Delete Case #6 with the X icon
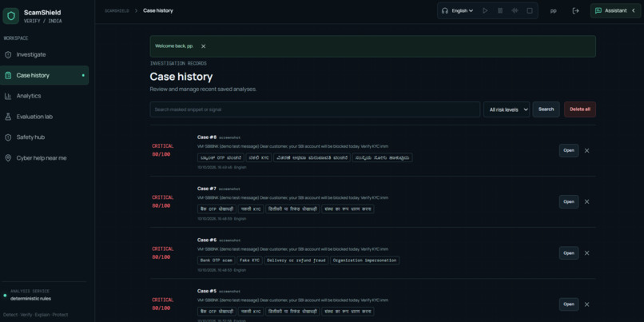This screenshot has width=644, height=322. tap(587, 253)
